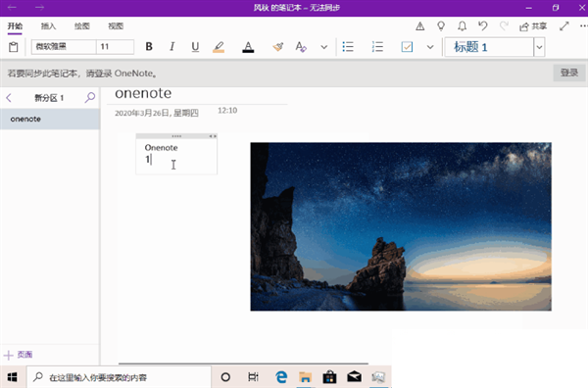Viewport: 588px width, 388px height.
Task: Clear formatting with the eraser-A icon
Action: pos(301,47)
